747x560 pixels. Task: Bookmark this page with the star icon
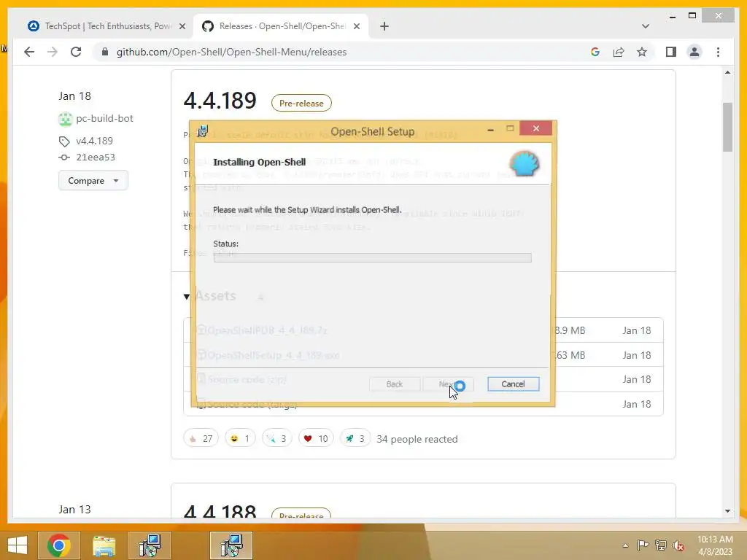click(642, 52)
